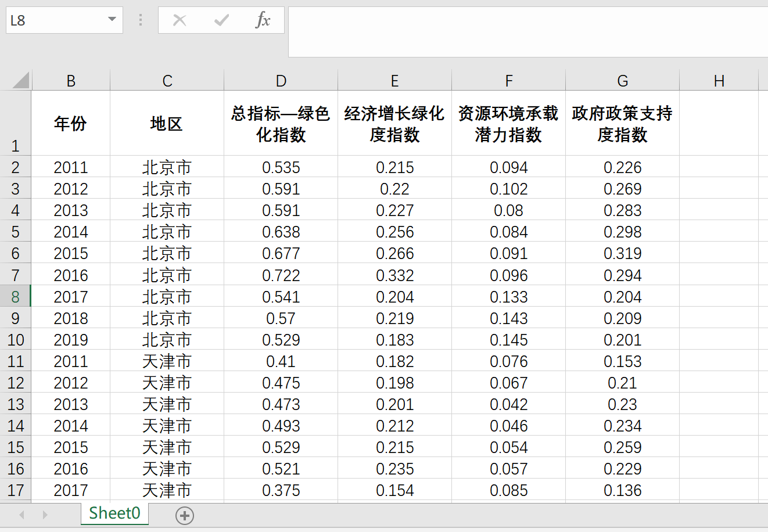The height and width of the screenshot is (532, 768).
Task: Select the 政府政策支持度指数 header cell
Action: [x=622, y=124]
